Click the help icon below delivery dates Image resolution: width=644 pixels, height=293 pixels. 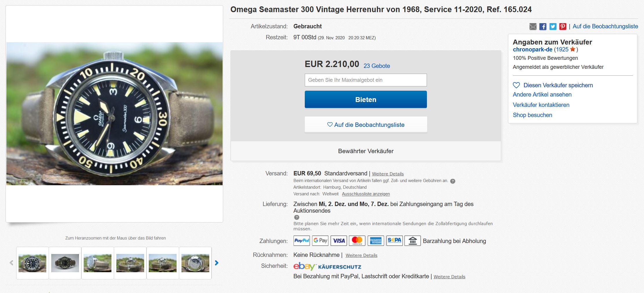click(x=297, y=217)
